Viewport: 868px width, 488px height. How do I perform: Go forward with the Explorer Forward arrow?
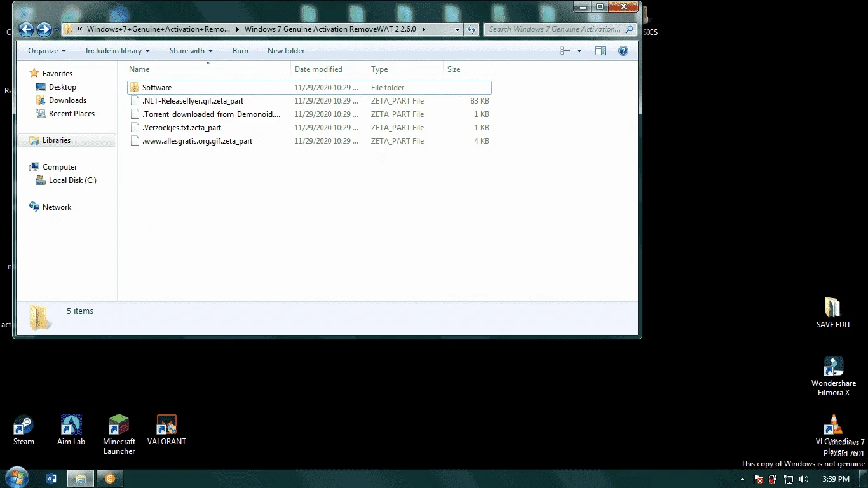pyautogui.click(x=44, y=29)
